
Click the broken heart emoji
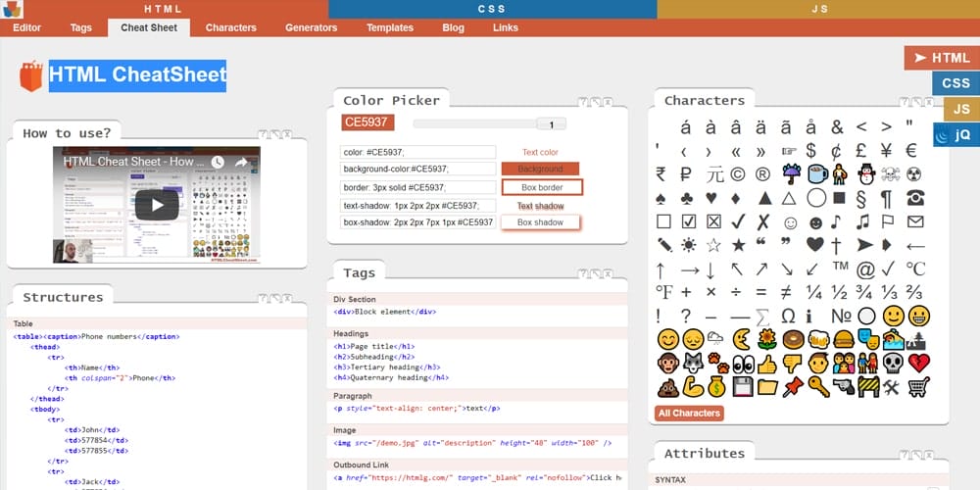click(x=919, y=364)
